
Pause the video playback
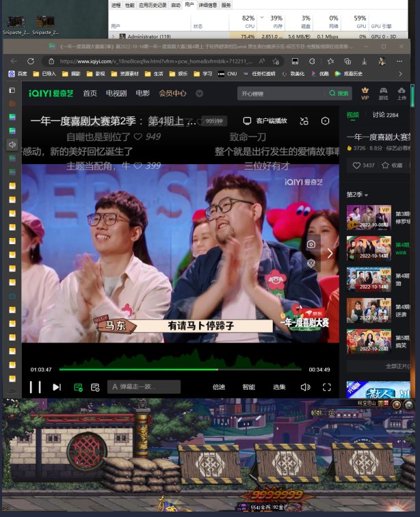point(36,387)
